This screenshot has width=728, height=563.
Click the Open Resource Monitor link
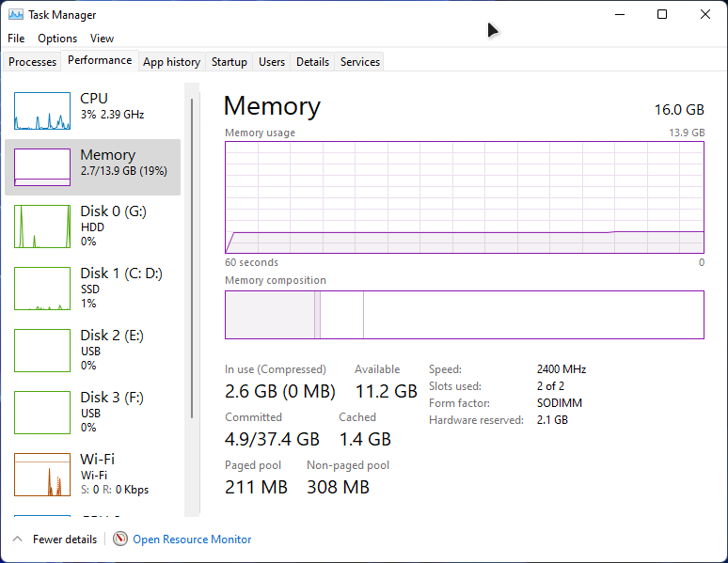click(x=192, y=540)
